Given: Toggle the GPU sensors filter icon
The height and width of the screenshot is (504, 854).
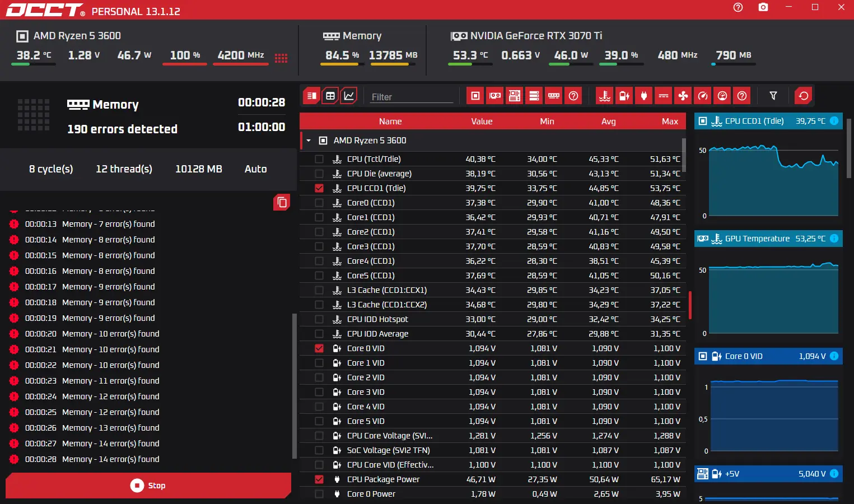Looking at the screenshot, I should coord(495,96).
